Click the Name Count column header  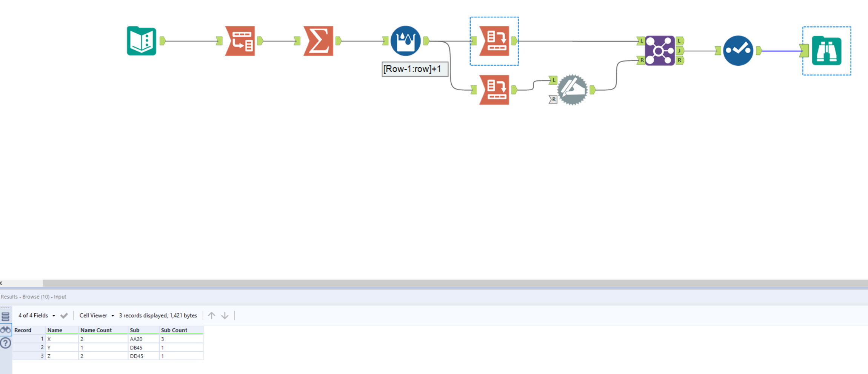pos(103,330)
